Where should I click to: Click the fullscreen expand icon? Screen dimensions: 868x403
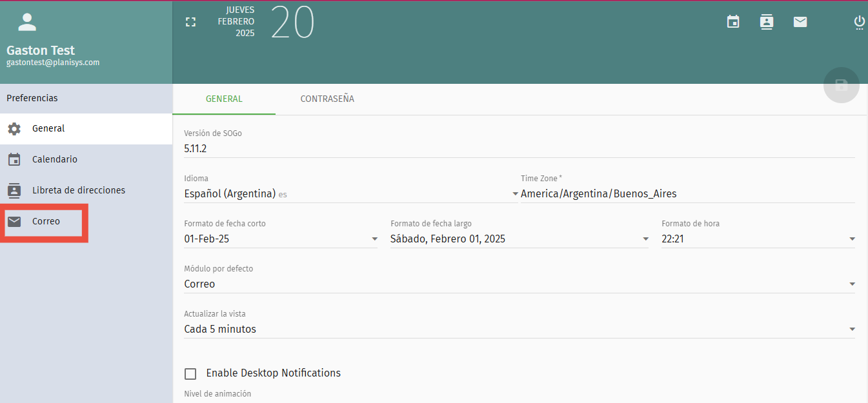coord(190,23)
